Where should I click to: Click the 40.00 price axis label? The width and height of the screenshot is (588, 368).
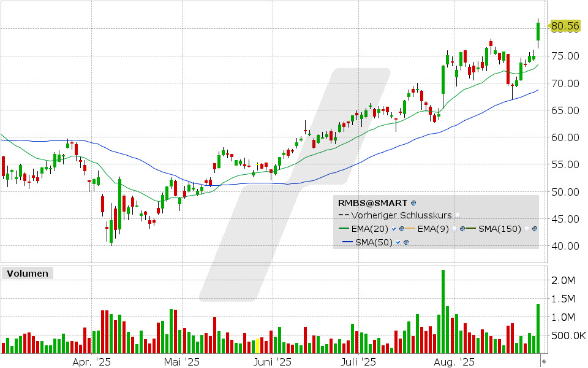pyautogui.click(x=565, y=246)
